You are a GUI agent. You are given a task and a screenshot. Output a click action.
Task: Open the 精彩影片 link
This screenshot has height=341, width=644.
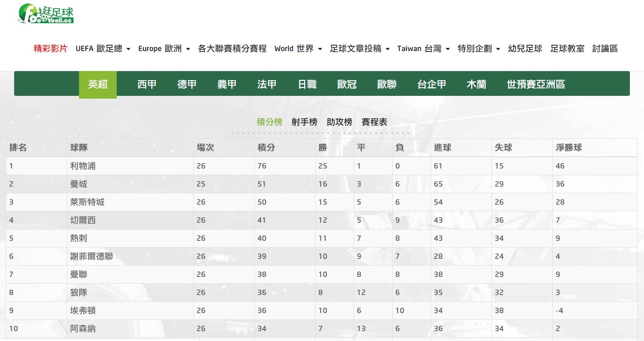pyautogui.click(x=51, y=49)
